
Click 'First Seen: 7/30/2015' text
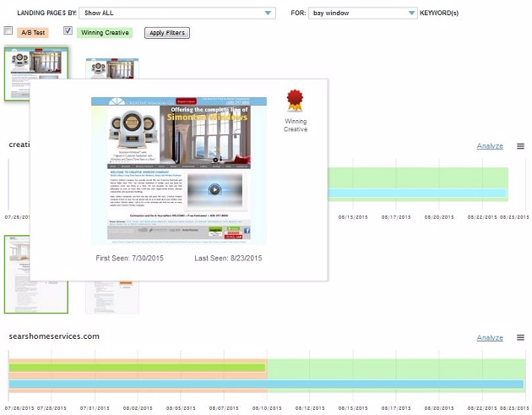129,258
